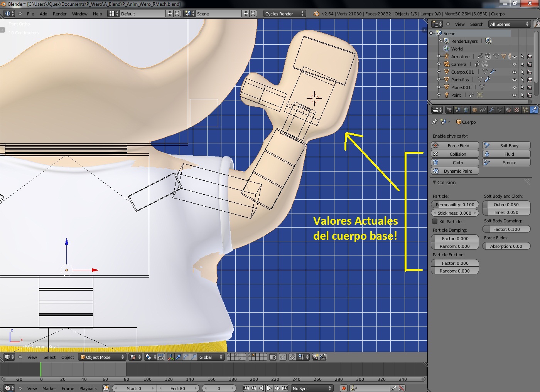Click the Permeability slider field
Image resolution: width=540 pixels, height=392 pixels.
pyautogui.click(x=455, y=205)
